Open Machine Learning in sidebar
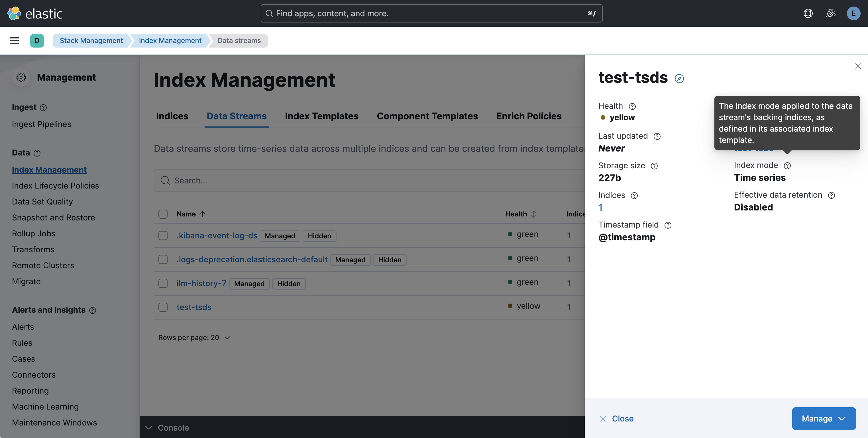Image resolution: width=868 pixels, height=438 pixels. click(46, 407)
